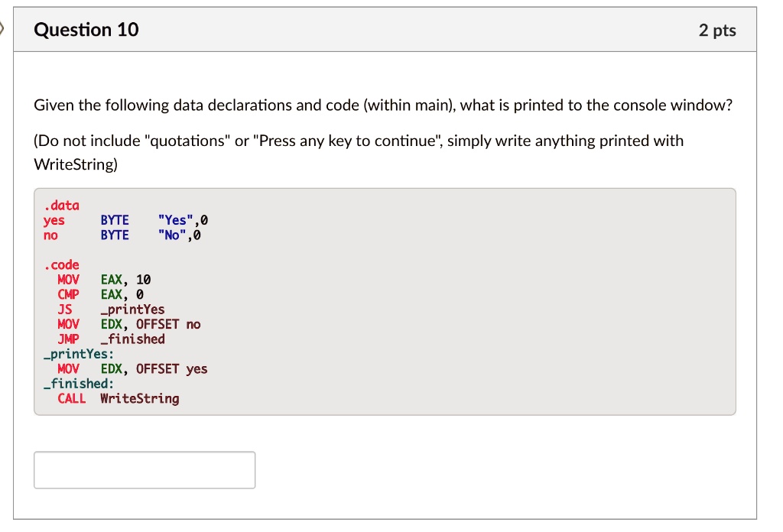Image resolution: width=783 pixels, height=532 pixels.
Task: Click the "Given the following data declarations" sentence
Action: click(382, 105)
